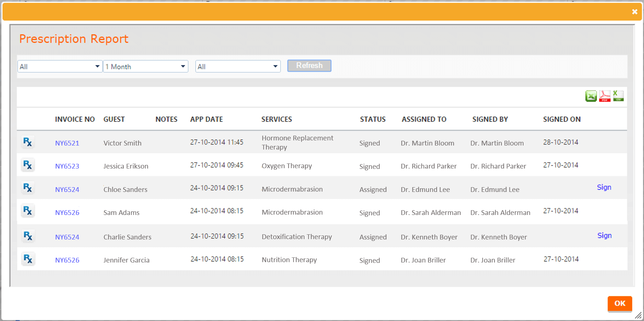Open prescription icon for Jessica Erikson
Viewport: 644px width, 321px height.
(28, 165)
